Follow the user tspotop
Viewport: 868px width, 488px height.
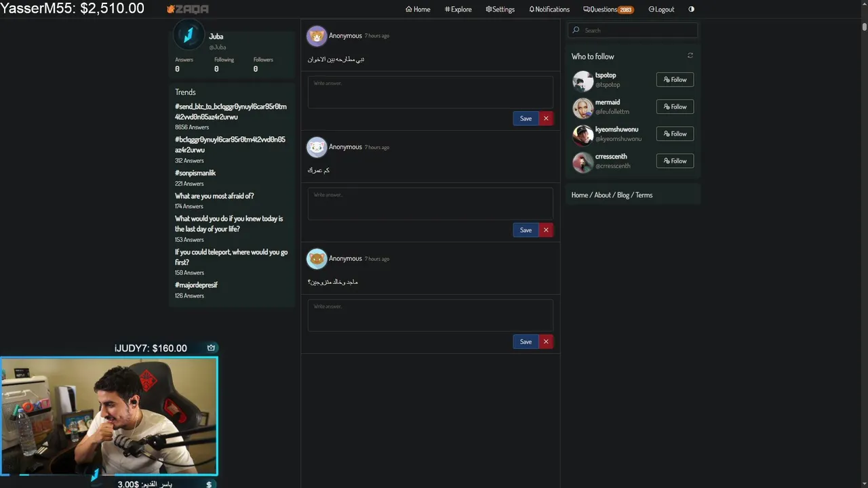click(x=675, y=79)
